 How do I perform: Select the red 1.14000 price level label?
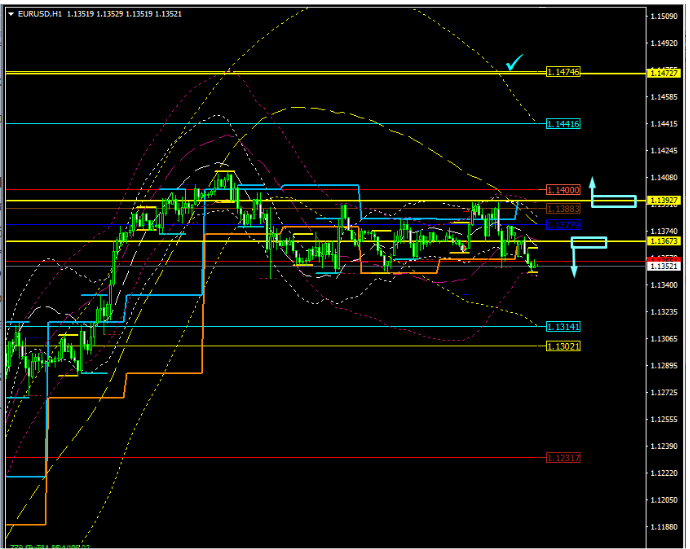563,190
